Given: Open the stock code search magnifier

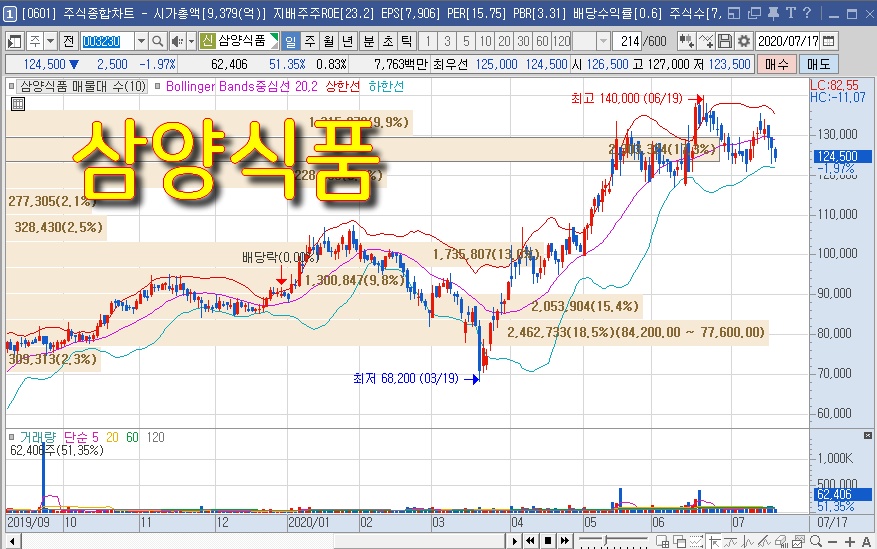Looking at the screenshot, I should (158, 41).
